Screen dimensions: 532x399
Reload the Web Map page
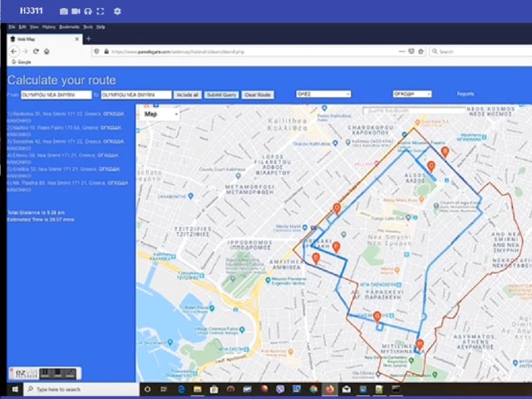[x=36, y=52]
